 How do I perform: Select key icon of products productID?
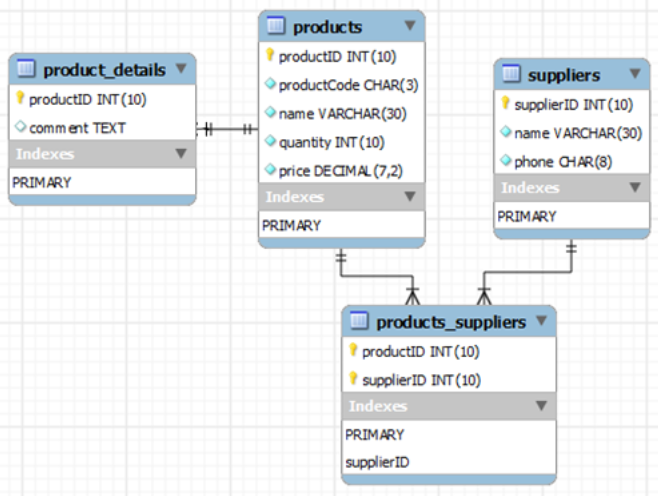(x=270, y=55)
